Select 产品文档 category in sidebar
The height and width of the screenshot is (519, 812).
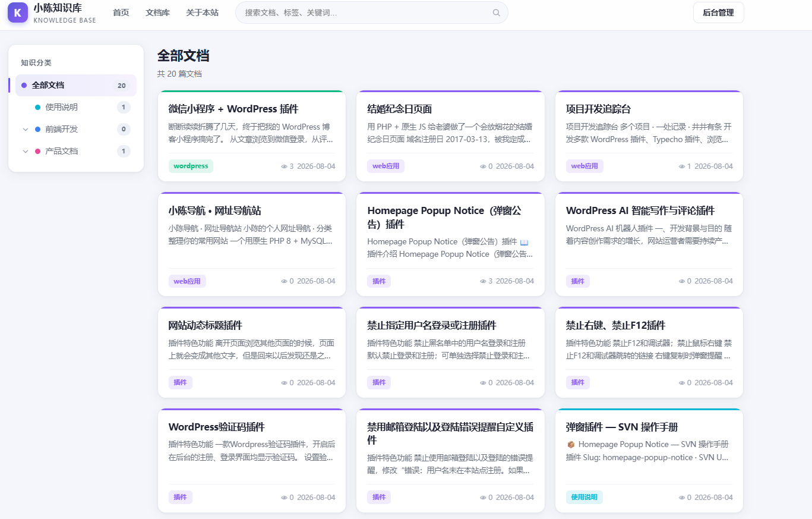coord(76,151)
